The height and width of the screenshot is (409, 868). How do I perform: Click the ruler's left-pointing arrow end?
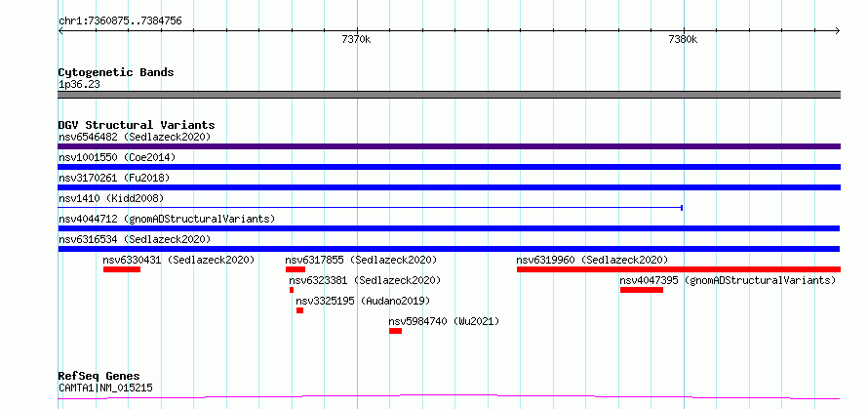(60, 31)
